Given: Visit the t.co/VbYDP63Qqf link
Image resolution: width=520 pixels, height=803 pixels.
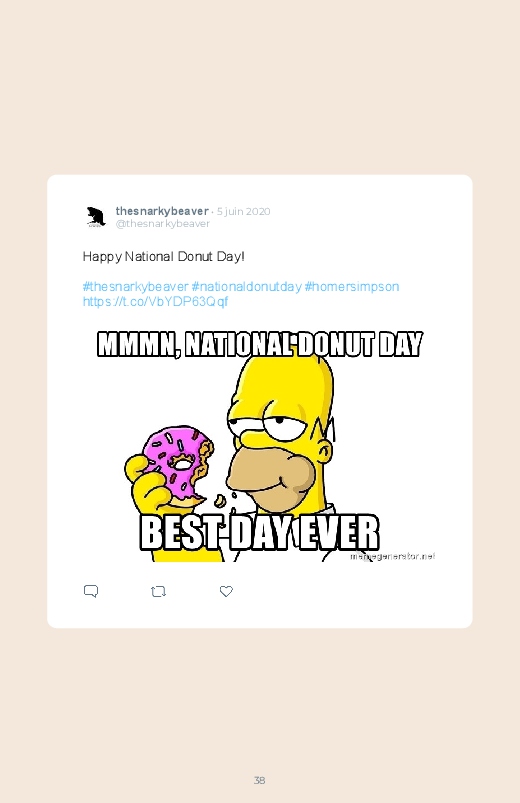Looking at the screenshot, I should coord(155,301).
